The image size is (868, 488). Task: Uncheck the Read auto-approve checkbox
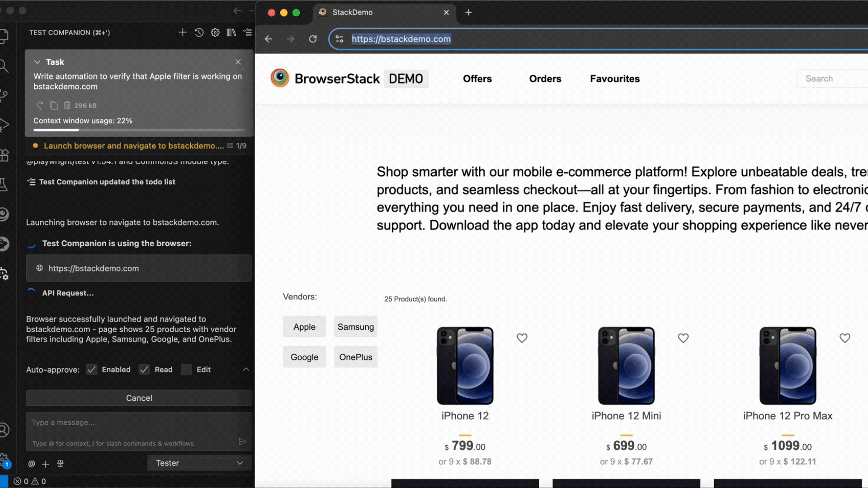coord(144,370)
